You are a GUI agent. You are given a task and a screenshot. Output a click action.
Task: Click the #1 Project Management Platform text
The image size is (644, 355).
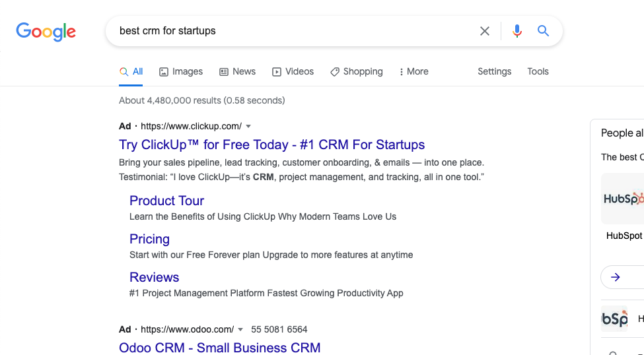tap(266, 293)
